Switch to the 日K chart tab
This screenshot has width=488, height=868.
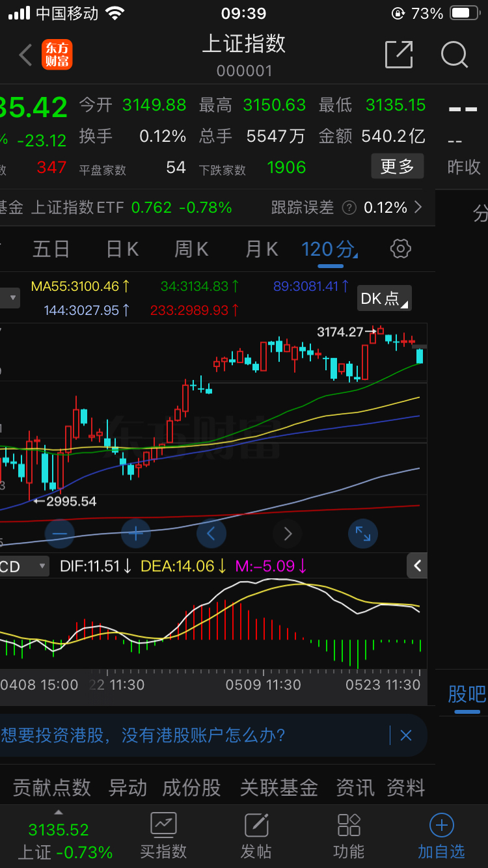(x=122, y=249)
